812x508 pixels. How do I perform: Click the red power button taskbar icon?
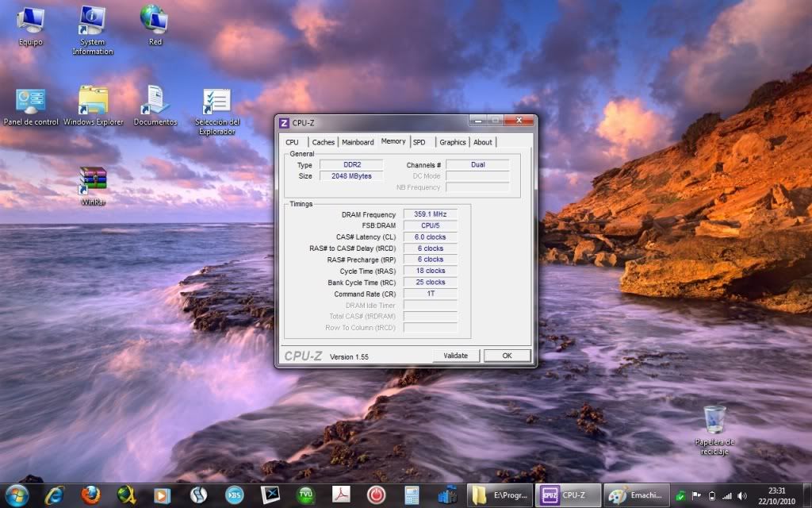point(377,495)
